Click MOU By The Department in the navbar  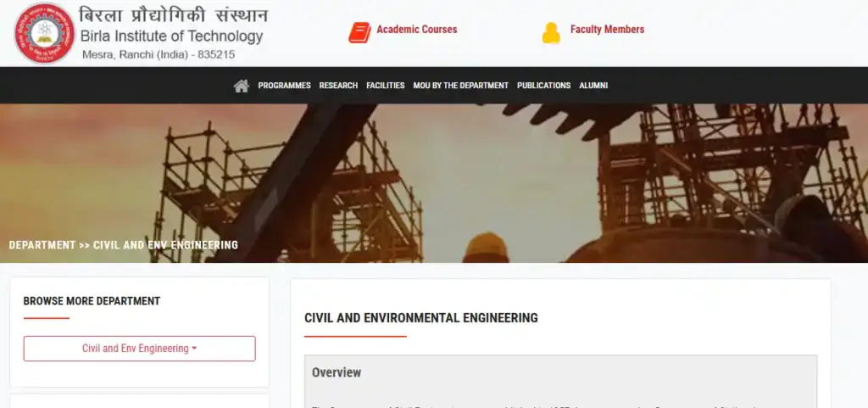tap(460, 86)
